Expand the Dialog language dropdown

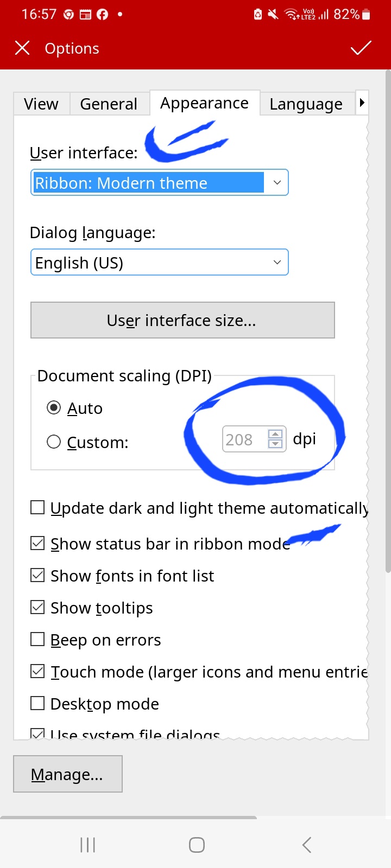[159, 262]
